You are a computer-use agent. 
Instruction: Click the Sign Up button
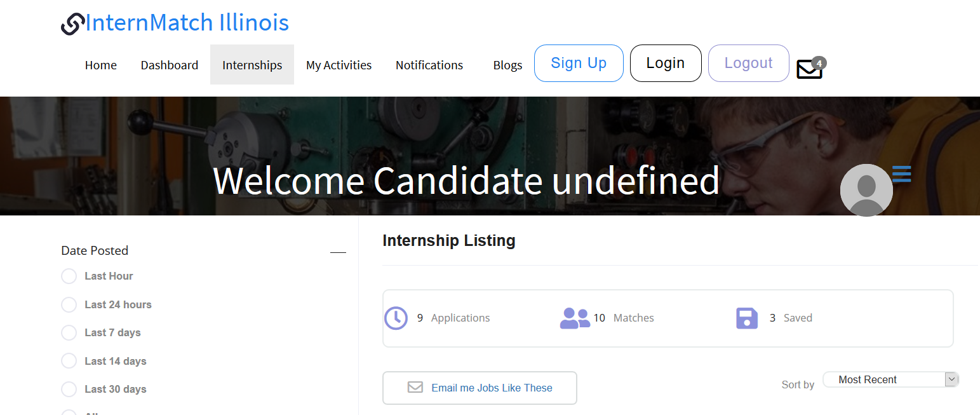pyautogui.click(x=579, y=63)
